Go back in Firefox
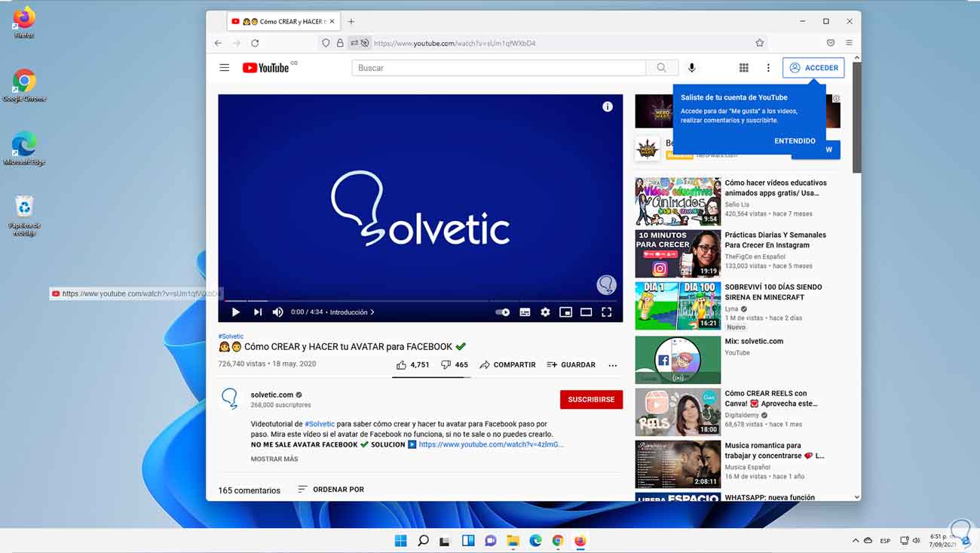 coord(218,43)
